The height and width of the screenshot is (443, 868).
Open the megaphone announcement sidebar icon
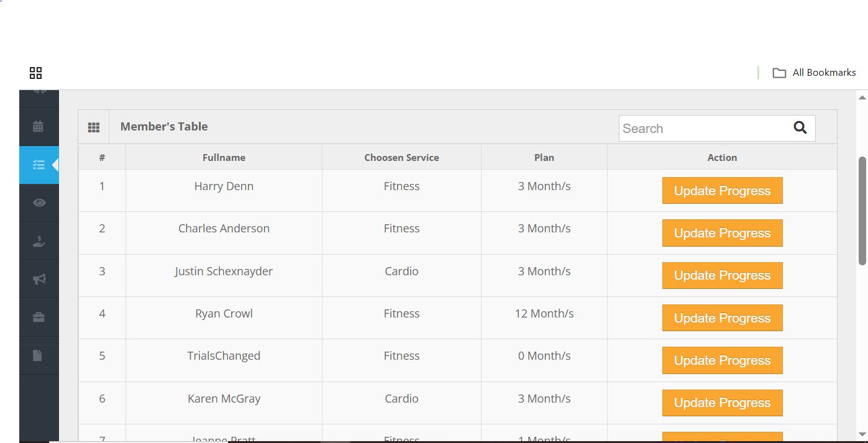(39, 279)
